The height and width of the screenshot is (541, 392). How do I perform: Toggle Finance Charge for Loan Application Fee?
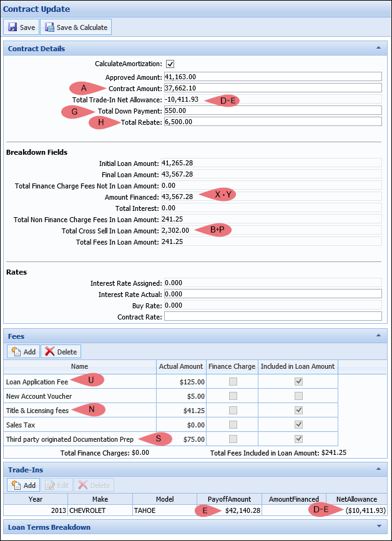[x=233, y=382]
